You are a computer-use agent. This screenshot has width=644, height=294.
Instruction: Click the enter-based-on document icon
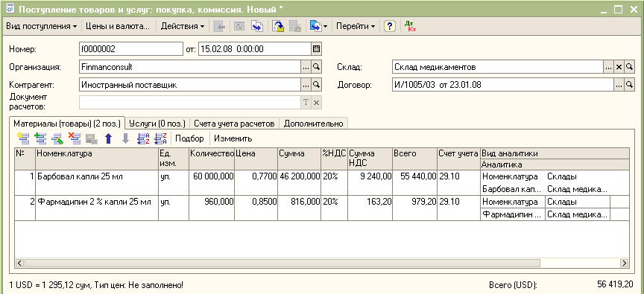257,26
